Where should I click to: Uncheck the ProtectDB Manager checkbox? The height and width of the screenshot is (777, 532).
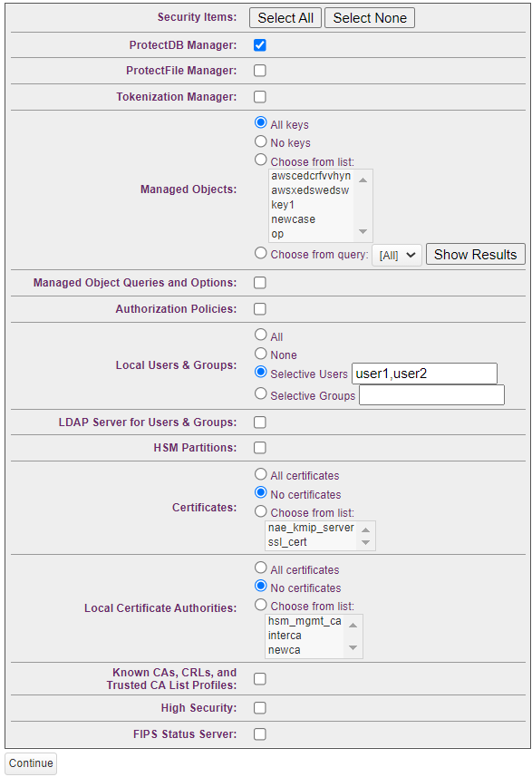[259, 44]
